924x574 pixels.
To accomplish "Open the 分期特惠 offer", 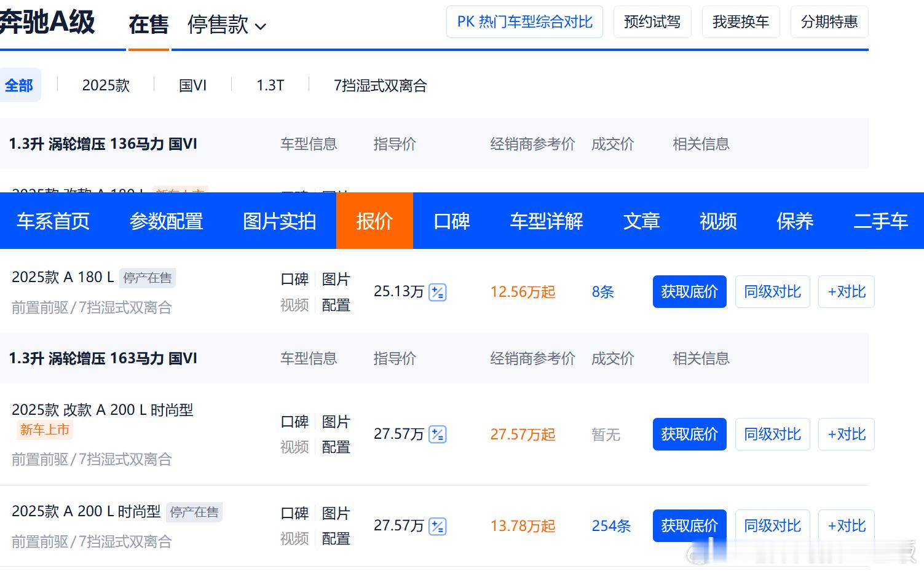I will click(829, 22).
